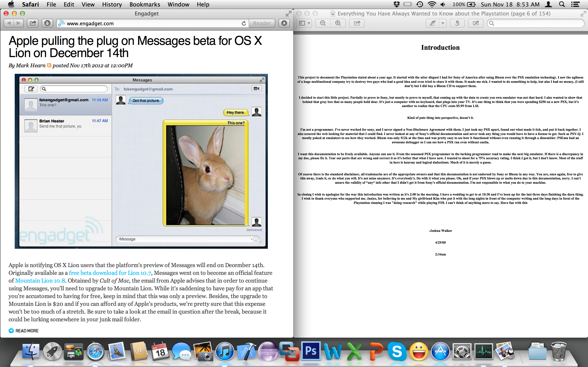Open the Bookmarks menu

coord(145,4)
